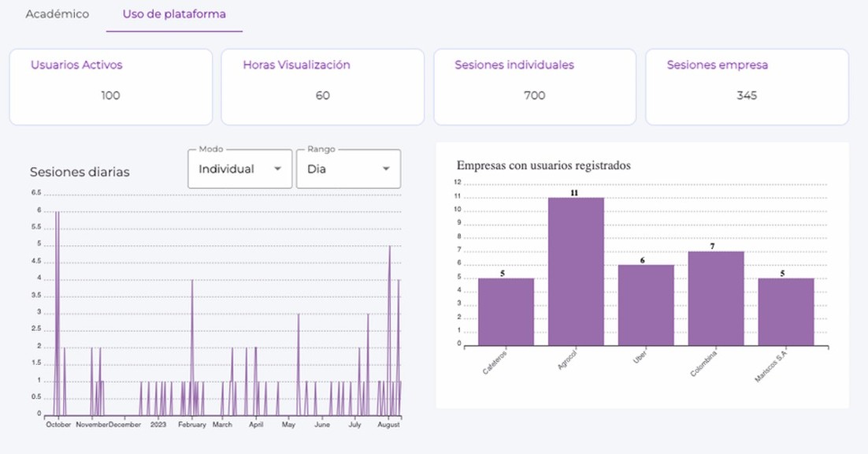Screen dimensions: 868x454
Task: Select the Colombina bar with value 7
Action: [716, 298]
